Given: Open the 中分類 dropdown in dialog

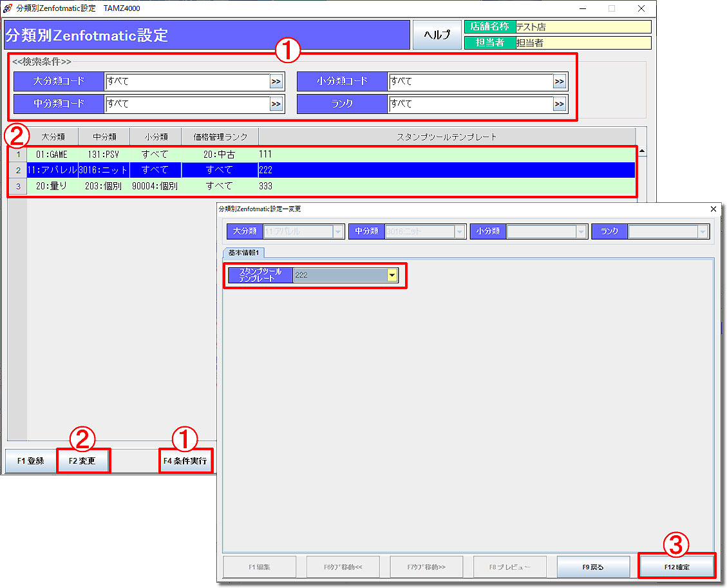Looking at the screenshot, I should [x=460, y=231].
